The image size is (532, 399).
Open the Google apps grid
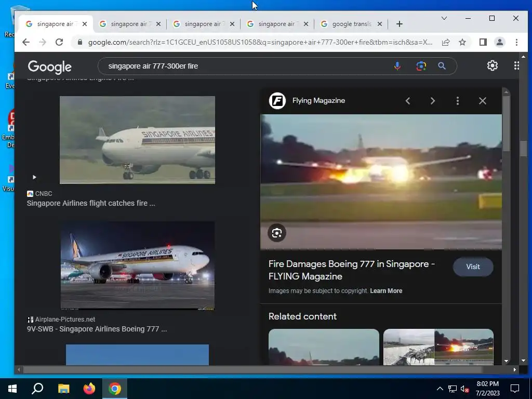coord(516,65)
